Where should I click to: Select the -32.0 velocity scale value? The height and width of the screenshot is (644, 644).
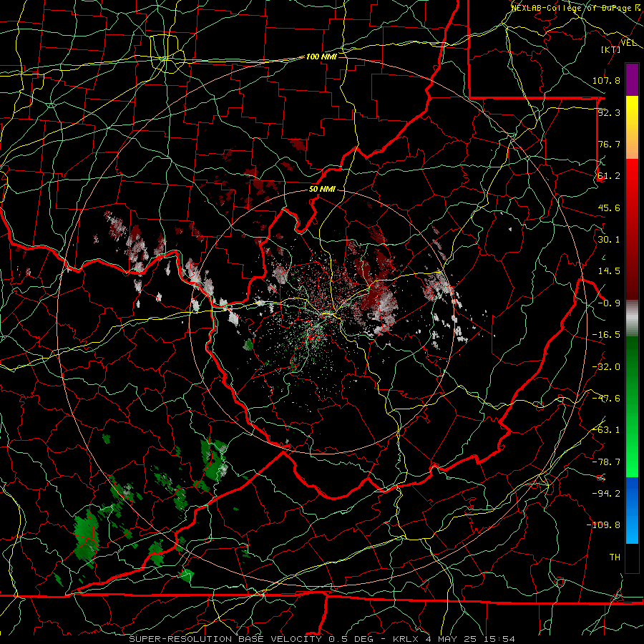(606, 367)
